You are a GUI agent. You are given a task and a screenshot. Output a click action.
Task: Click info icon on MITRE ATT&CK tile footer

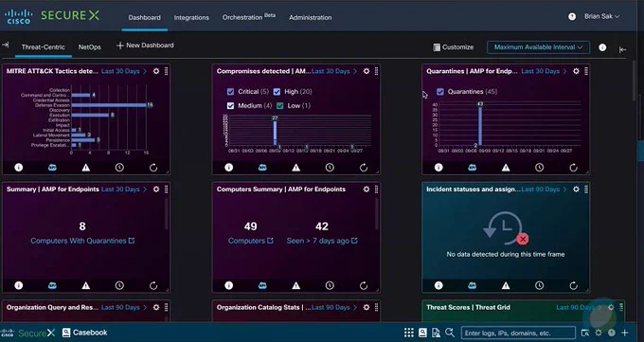(19, 168)
